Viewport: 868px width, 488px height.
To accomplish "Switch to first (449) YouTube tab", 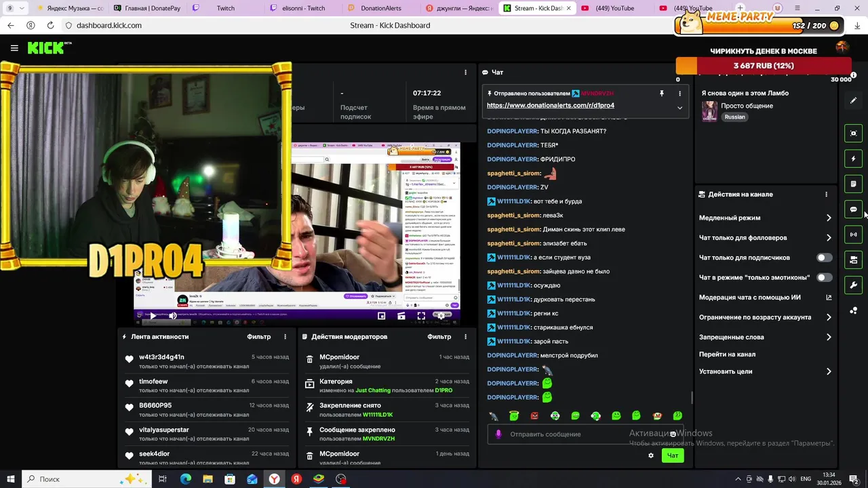I will (x=616, y=8).
